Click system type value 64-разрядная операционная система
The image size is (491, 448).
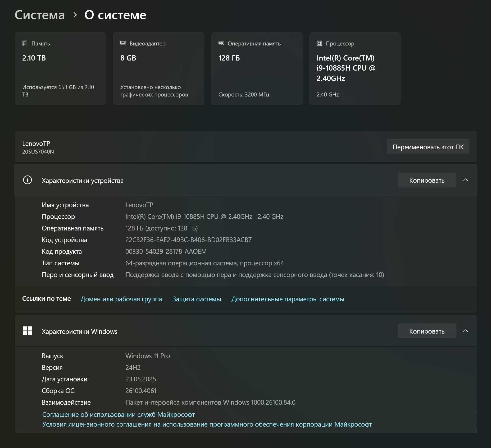coord(204,263)
